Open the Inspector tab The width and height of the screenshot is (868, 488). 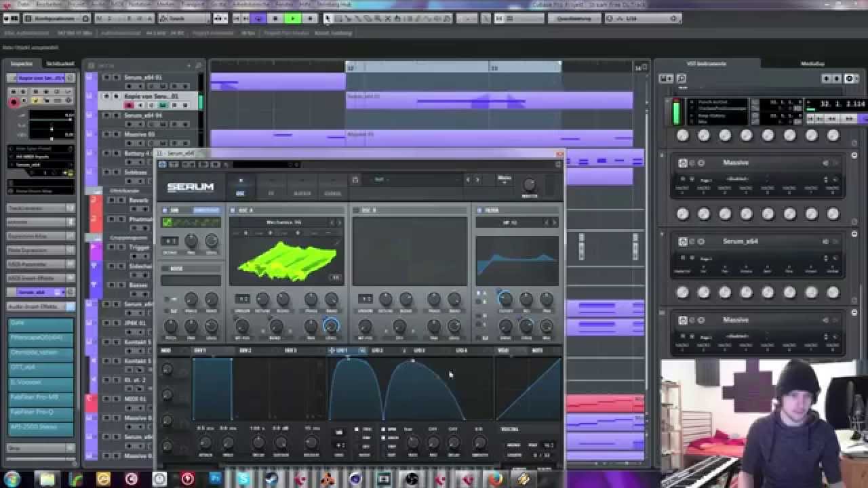[x=21, y=64]
